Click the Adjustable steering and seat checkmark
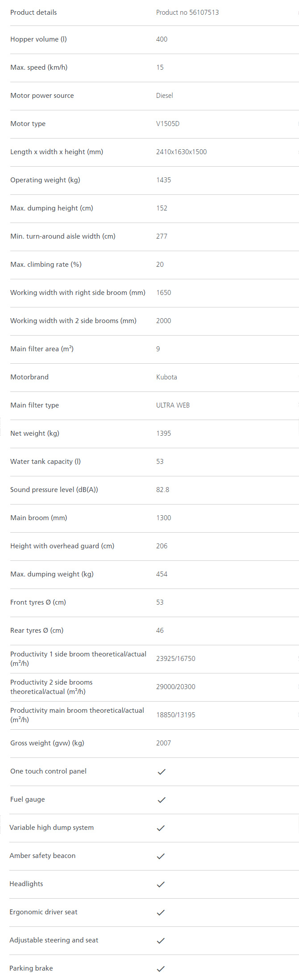 [x=161, y=941]
